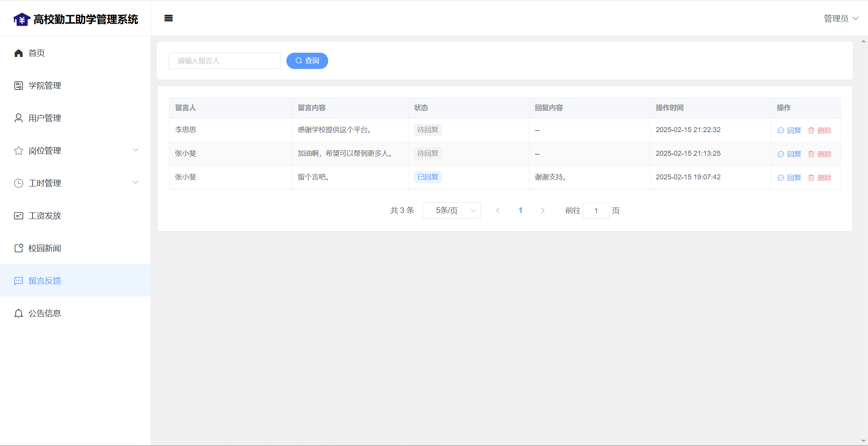Delete the 留个言吧 message row

point(820,178)
